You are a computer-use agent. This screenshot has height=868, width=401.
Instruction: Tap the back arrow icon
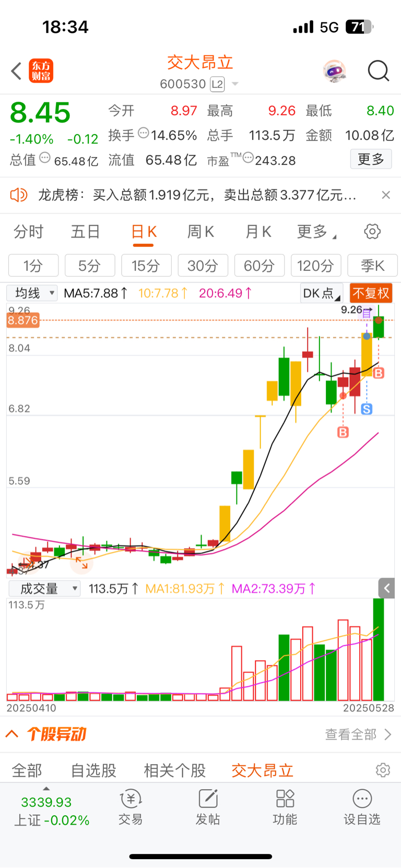coord(17,71)
